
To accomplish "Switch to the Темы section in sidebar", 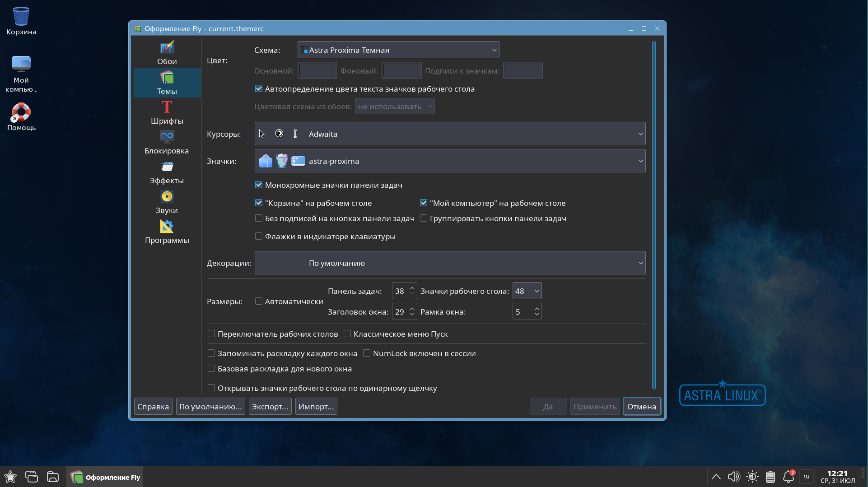I will [x=167, y=83].
